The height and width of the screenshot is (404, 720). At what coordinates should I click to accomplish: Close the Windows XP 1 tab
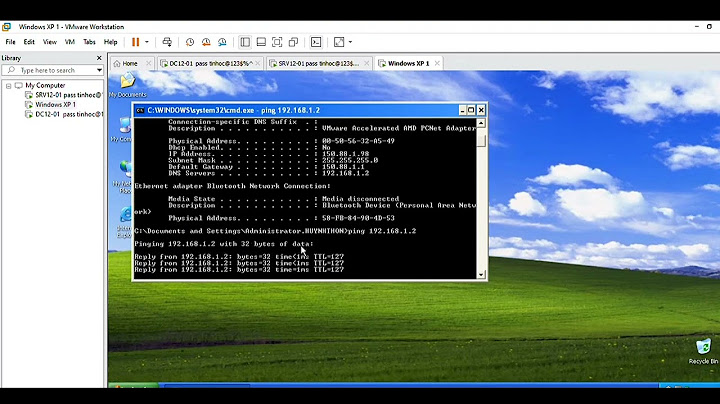tap(437, 63)
